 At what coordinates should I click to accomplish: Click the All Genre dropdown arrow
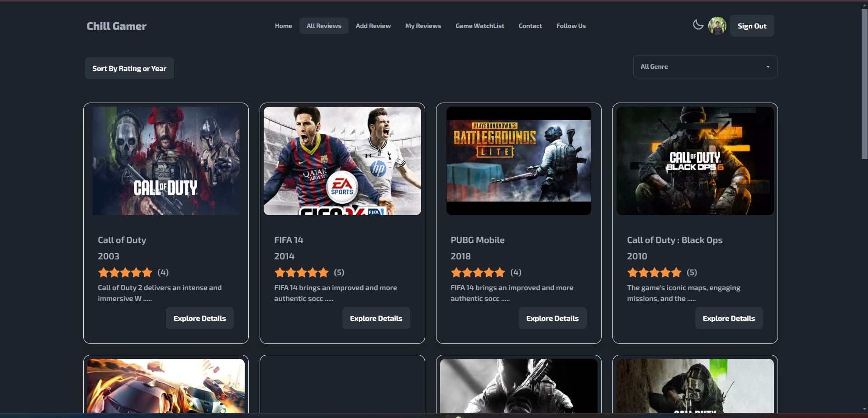point(768,67)
